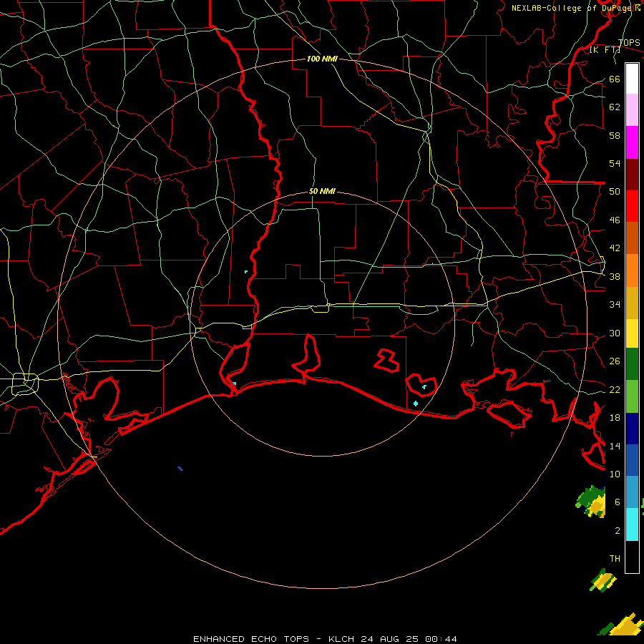Click the TH legend label
The width and height of the screenshot is (644, 644).
615,559
